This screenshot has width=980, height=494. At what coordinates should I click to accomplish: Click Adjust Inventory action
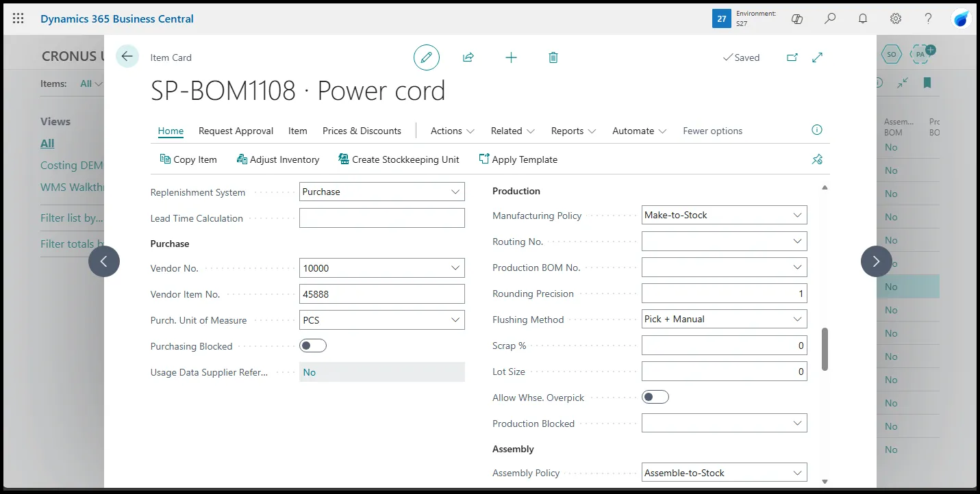click(x=278, y=159)
